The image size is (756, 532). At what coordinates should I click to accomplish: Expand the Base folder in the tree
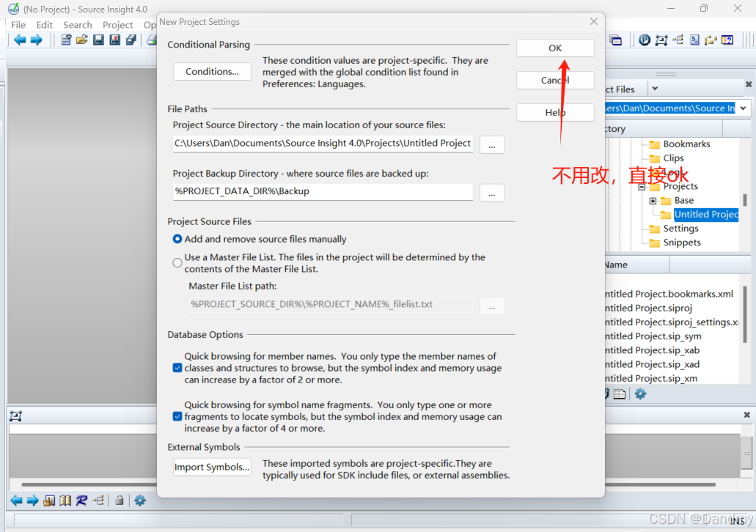pyautogui.click(x=653, y=201)
